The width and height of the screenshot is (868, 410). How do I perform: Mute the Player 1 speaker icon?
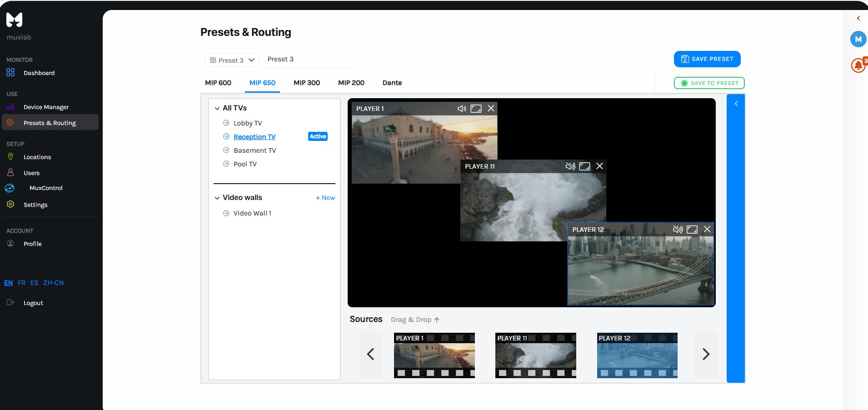tap(462, 109)
